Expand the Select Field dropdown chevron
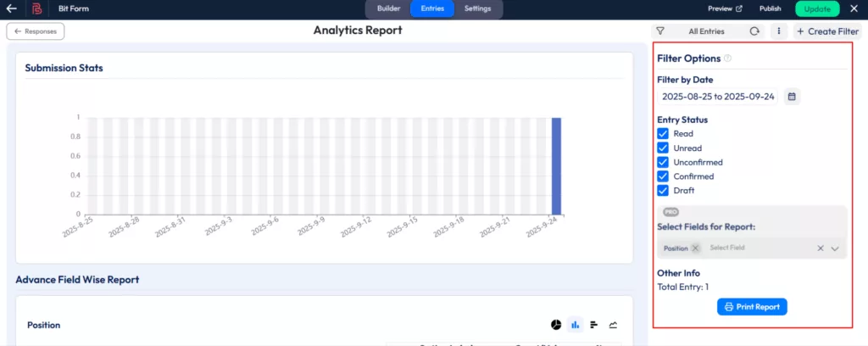 click(x=835, y=248)
